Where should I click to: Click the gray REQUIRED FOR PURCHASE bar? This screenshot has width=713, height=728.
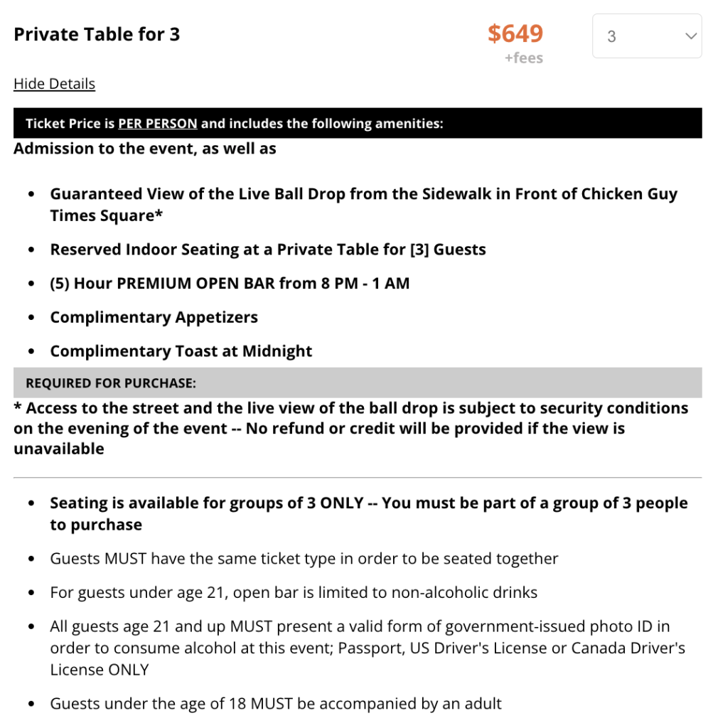358,382
